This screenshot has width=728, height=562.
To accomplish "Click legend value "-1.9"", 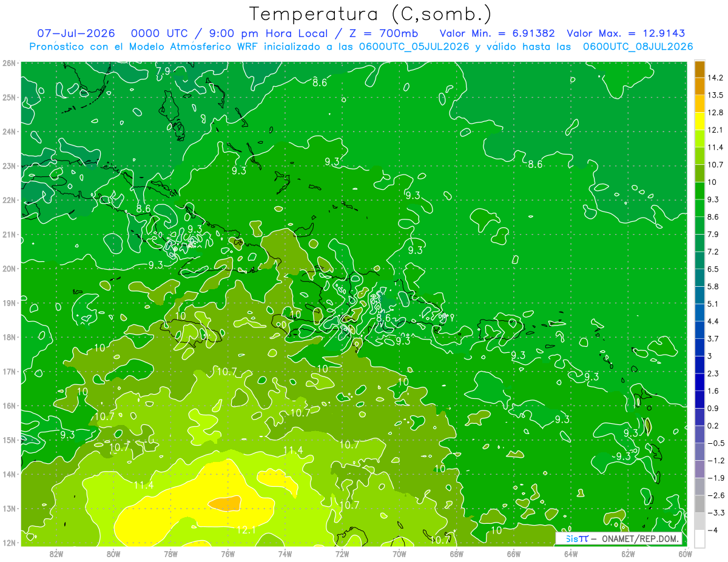I will click(x=715, y=478).
